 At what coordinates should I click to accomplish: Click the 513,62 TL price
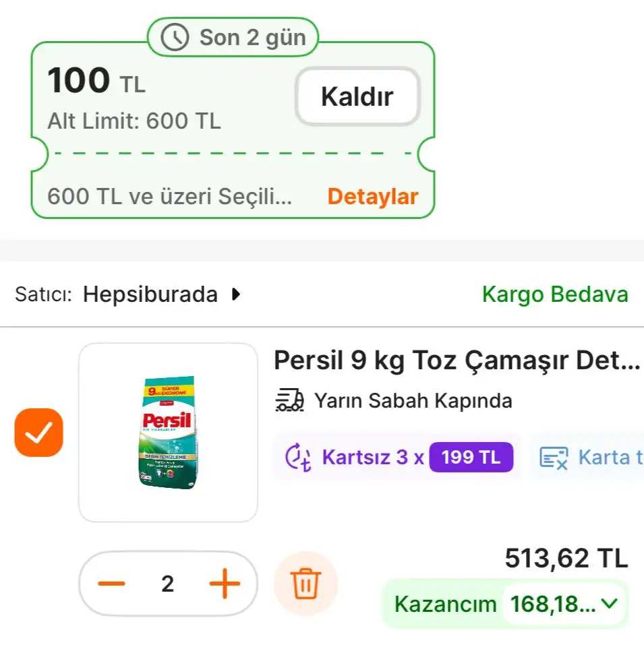tap(566, 558)
